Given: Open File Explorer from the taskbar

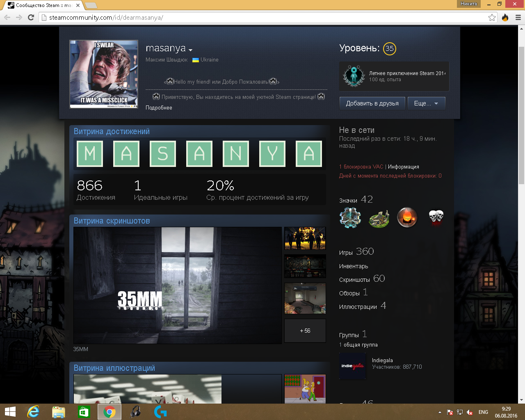Looking at the screenshot, I should (x=59, y=412).
